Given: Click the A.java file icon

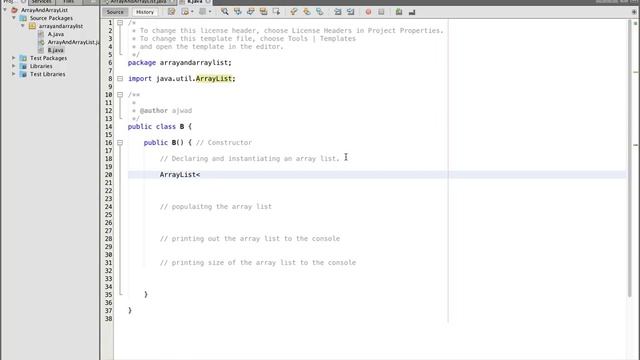Looking at the screenshot, I should click(x=41, y=34).
